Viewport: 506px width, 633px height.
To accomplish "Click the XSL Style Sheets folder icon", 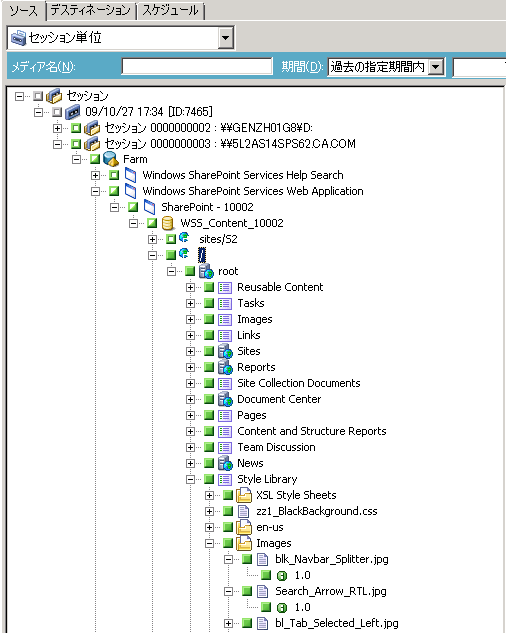I will pos(244,495).
